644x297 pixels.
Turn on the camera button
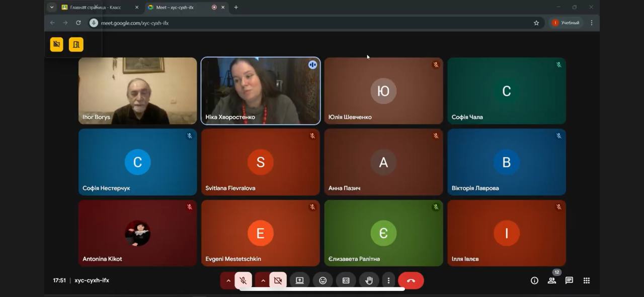pos(278,280)
